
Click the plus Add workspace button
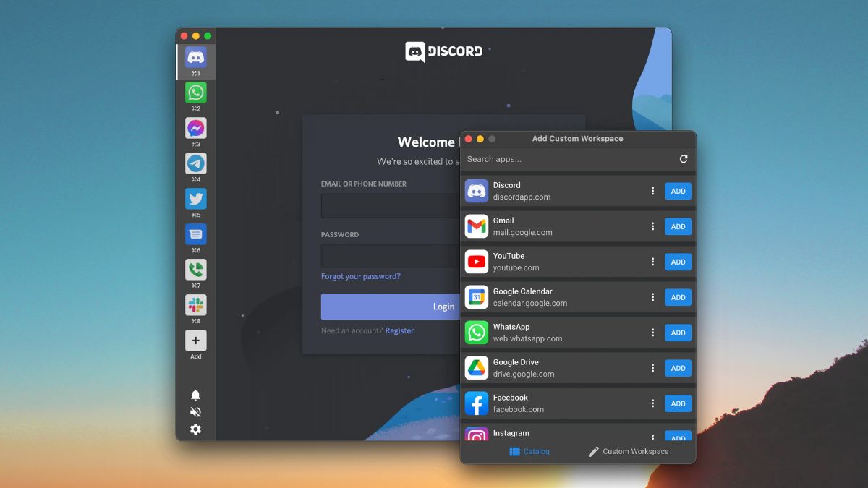[x=195, y=341]
